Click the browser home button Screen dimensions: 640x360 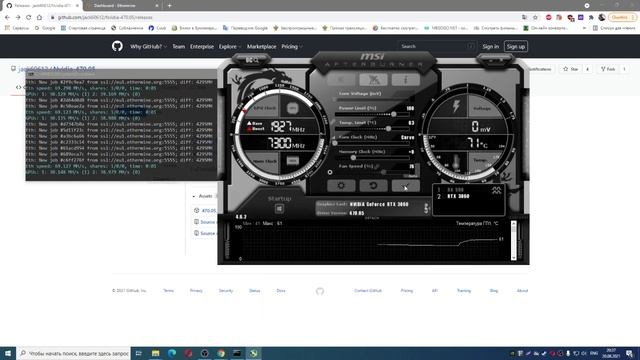[x=39, y=17]
